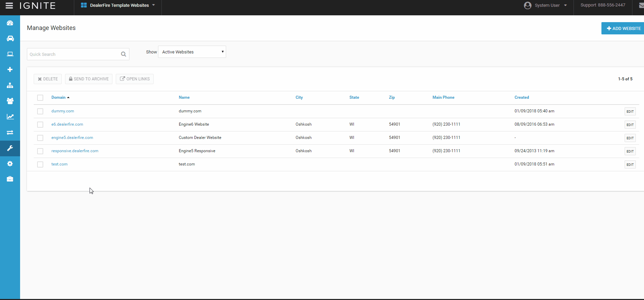
Task: Click the sitemap hierarchy sidebar icon
Action: 10,85
